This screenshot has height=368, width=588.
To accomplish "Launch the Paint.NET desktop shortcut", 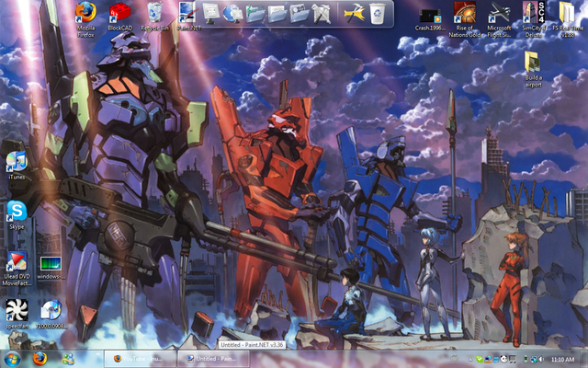I will coord(188,17).
